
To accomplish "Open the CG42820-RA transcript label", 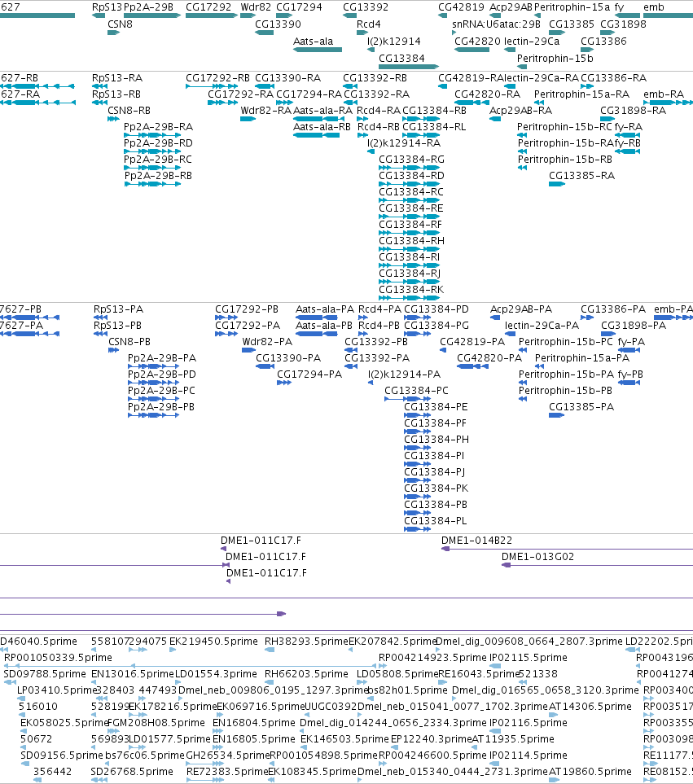I will [x=488, y=94].
